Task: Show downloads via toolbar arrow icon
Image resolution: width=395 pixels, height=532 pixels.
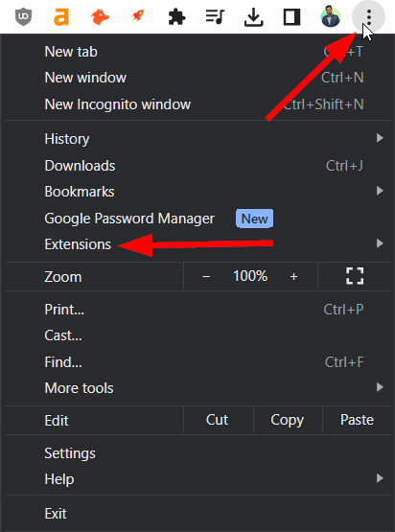Action: [x=253, y=17]
